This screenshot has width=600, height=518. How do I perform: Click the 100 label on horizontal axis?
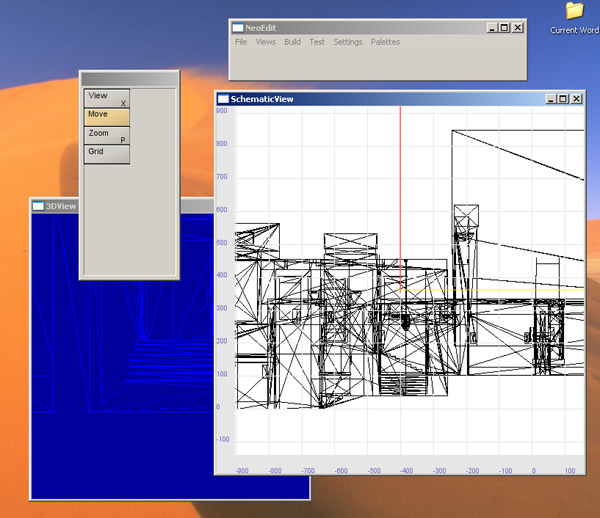[570, 471]
